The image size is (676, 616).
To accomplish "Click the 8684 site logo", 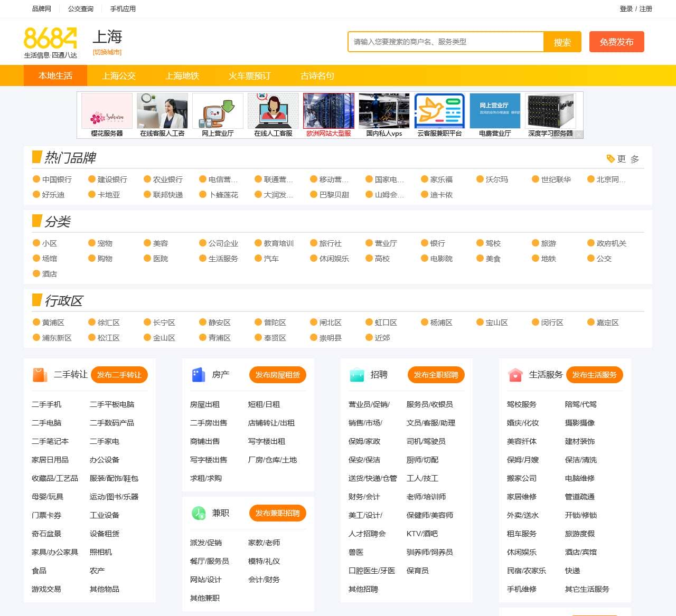I will click(50, 42).
